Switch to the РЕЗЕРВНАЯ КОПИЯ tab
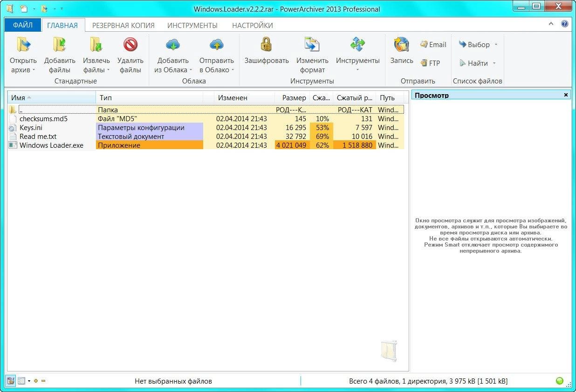The height and width of the screenshot is (392, 576). click(123, 25)
